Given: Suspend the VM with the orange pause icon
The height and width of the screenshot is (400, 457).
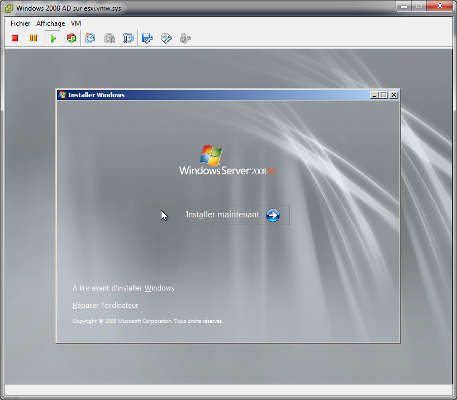Looking at the screenshot, I should (x=33, y=38).
